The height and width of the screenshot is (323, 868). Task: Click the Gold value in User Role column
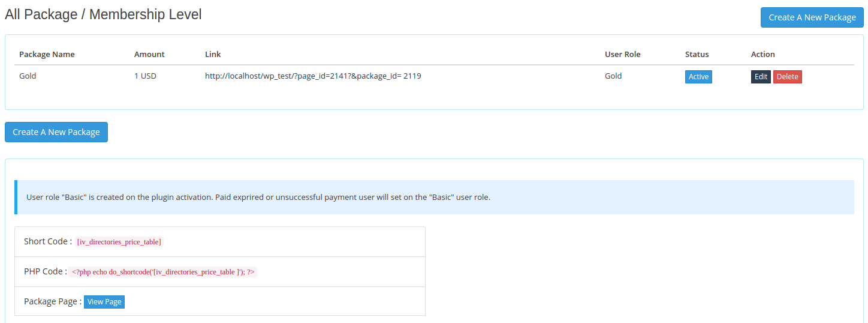(x=613, y=76)
